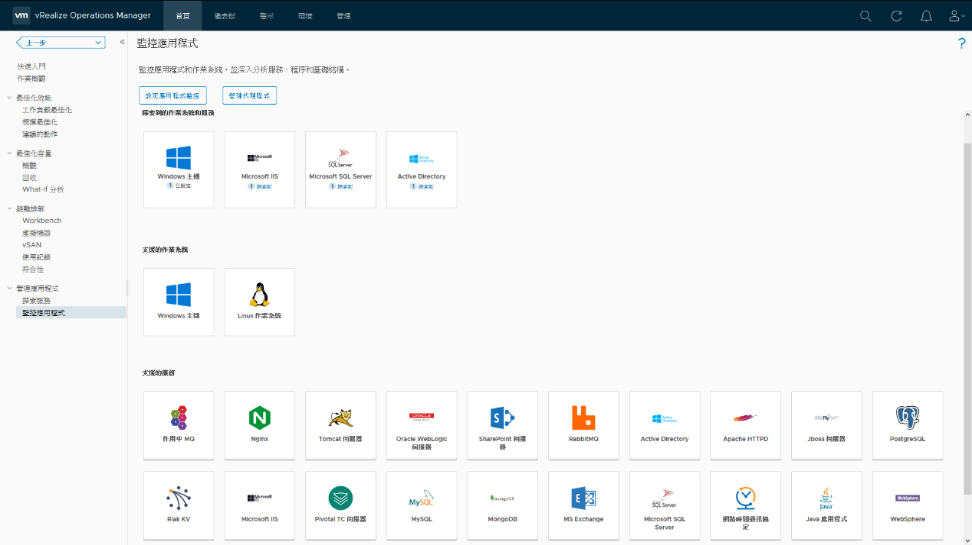Viewport: 972px width, 545px height.
Task: Open What-If 分析 in sidebar
Action: click(x=43, y=190)
